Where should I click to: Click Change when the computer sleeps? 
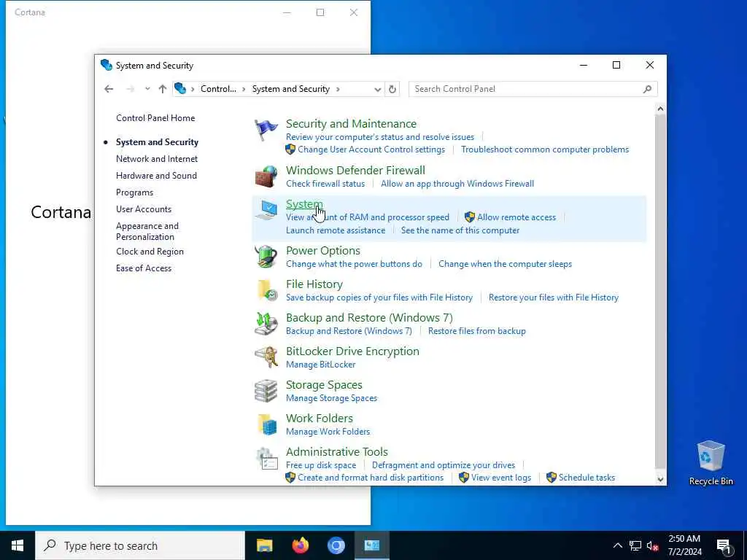pyautogui.click(x=505, y=264)
